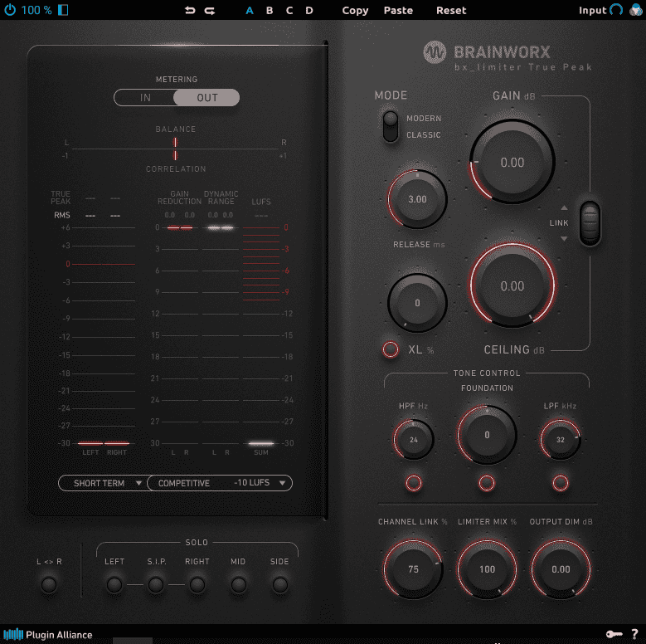
Task: Click the Output Dim dB knob
Action: (561, 569)
